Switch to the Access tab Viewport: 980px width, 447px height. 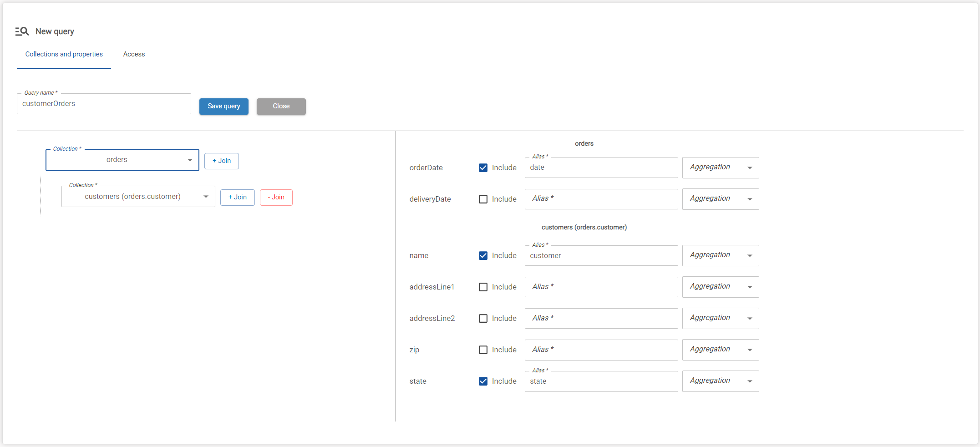[133, 54]
